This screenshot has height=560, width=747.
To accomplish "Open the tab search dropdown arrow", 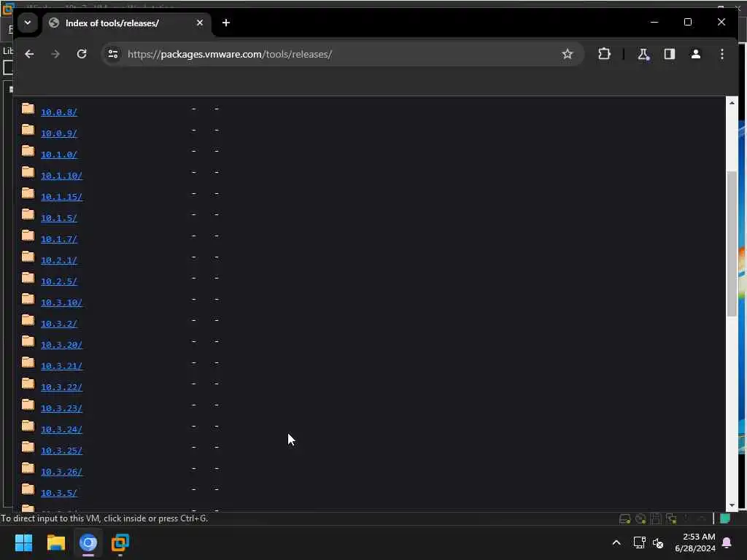I will (x=28, y=23).
